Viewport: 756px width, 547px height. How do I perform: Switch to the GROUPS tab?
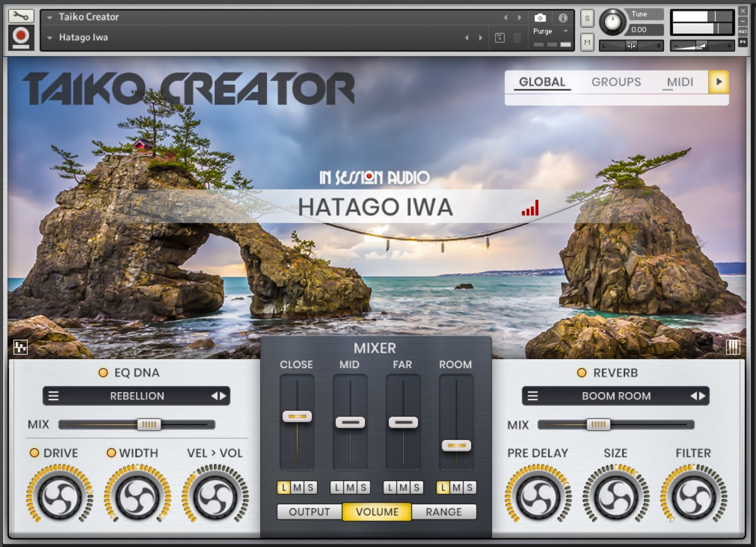coord(616,82)
